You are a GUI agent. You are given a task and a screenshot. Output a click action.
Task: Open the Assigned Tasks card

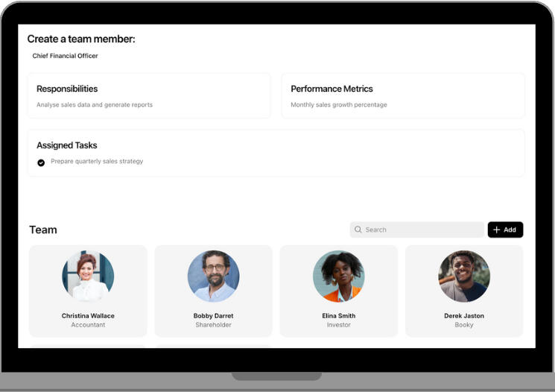coord(276,153)
